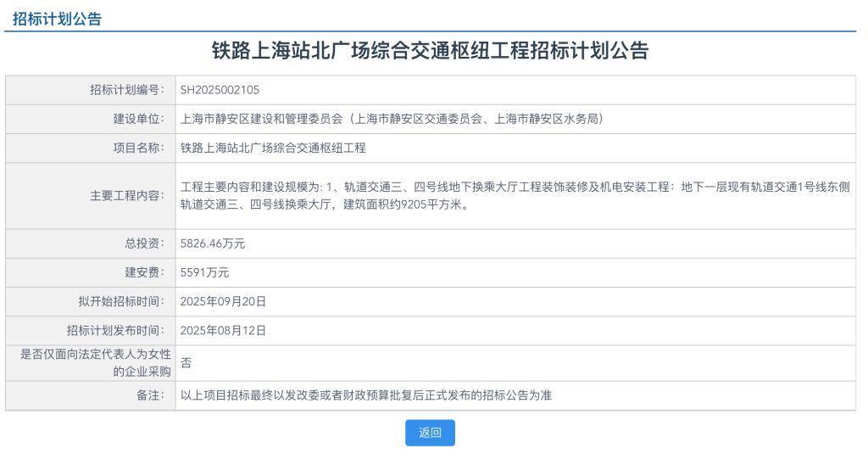Click the 否 value in the female-owned row
Viewport: 868px width, 459px height.
pyautogui.click(x=186, y=362)
